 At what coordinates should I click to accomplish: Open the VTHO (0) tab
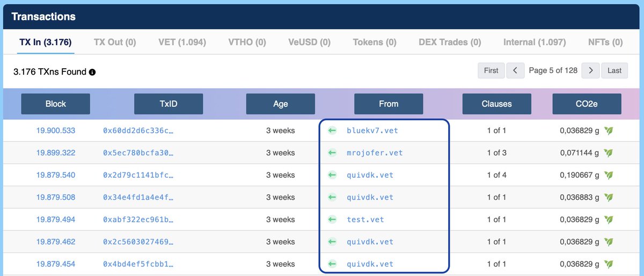[x=247, y=42]
